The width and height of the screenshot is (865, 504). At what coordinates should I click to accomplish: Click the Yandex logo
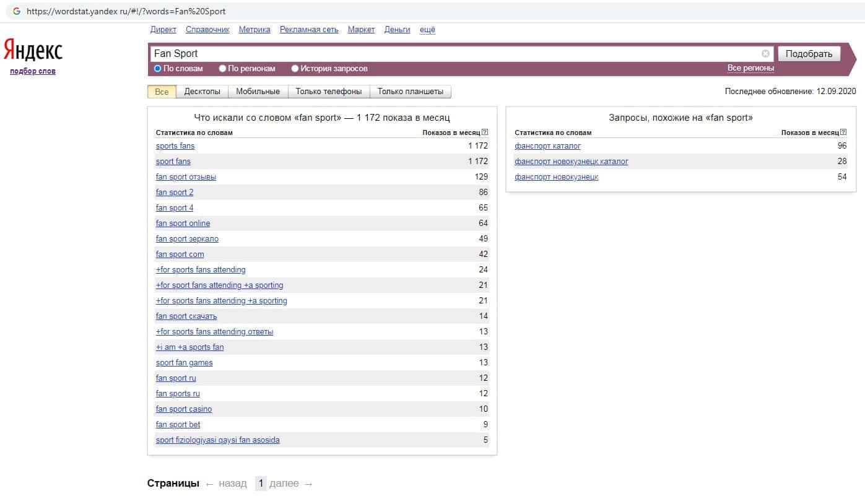click(33, 51)
